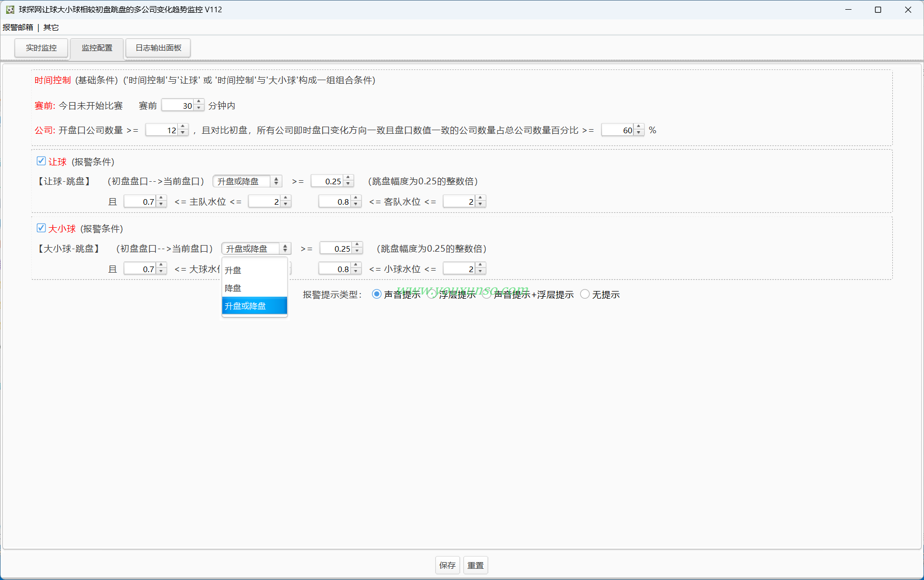Increase the 主队水位 lower bound 0.7
924x580 pixels.
pyautogui.click(x=161, y=198)
